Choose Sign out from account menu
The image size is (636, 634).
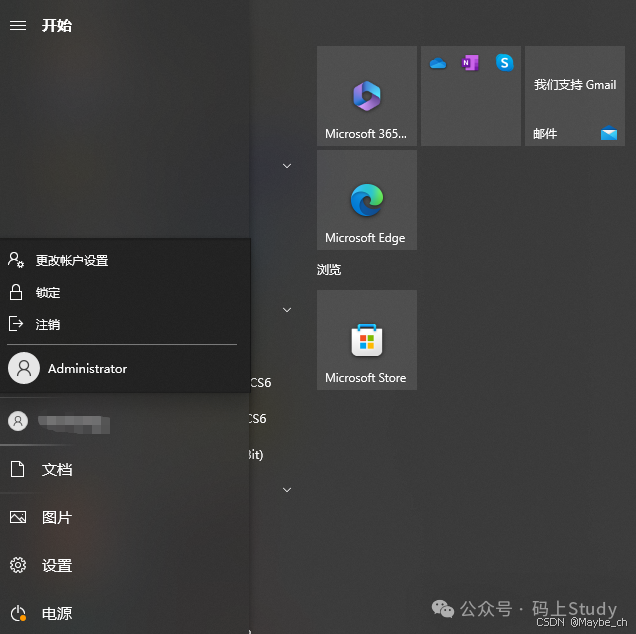click(125, 324)
